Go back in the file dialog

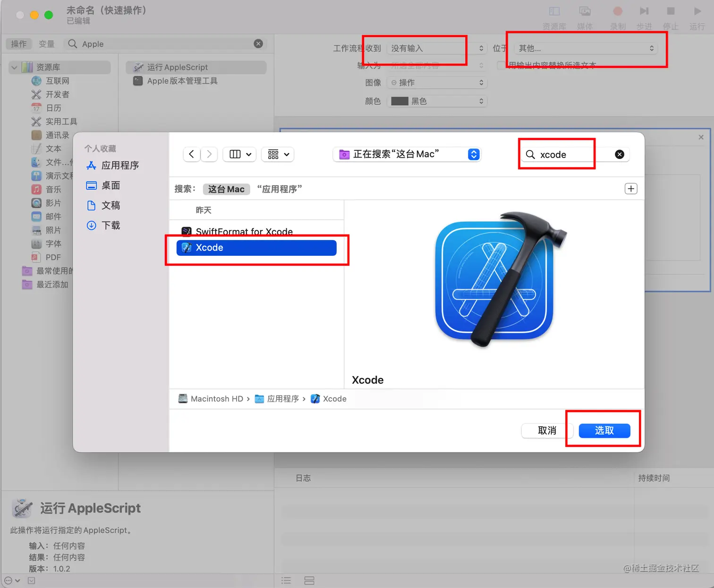click(x=191, y=154)
